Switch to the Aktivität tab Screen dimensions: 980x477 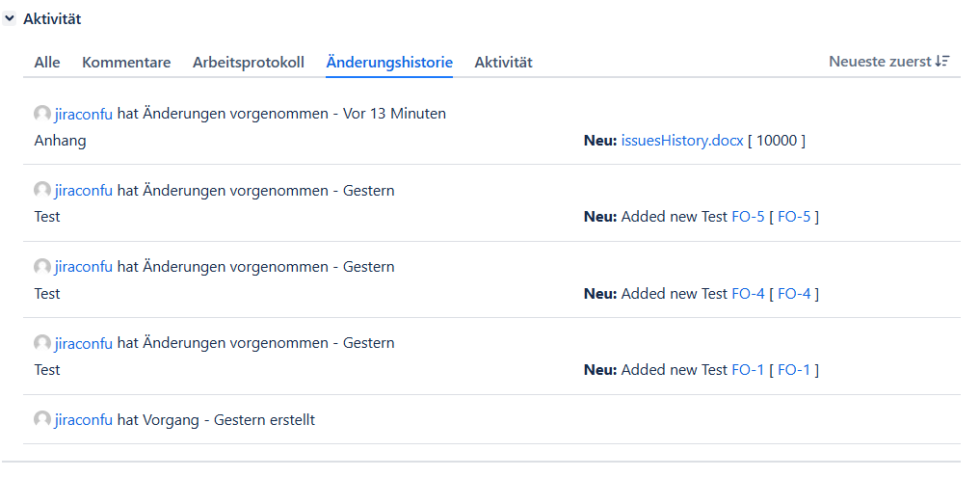[x=503, y=63]
